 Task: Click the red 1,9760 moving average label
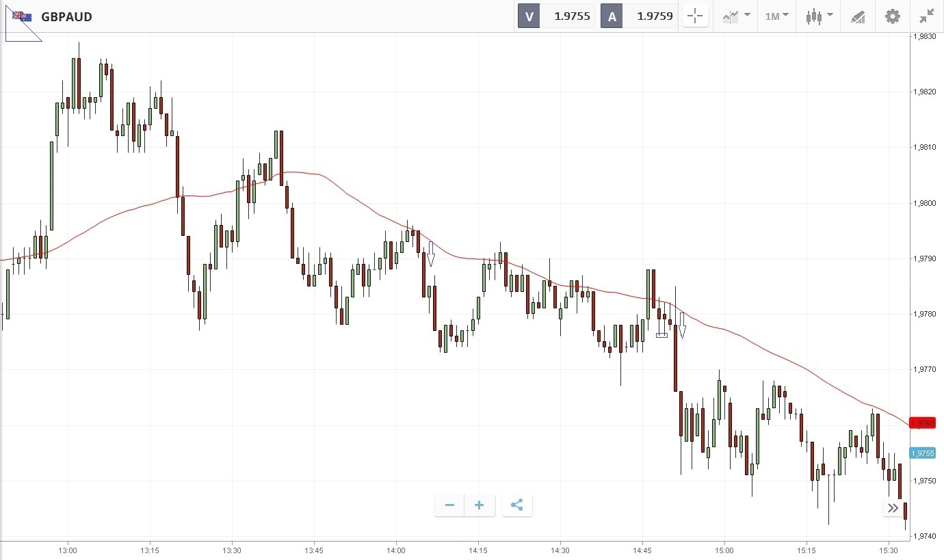click(923, 423)
